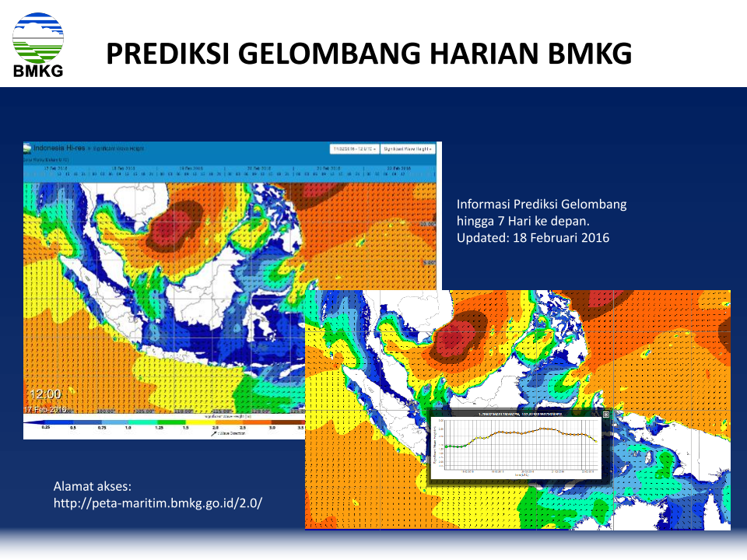Viewport: 747px width, 560px height.
Task: Open the date-time UTC dropdown
Action: click(355, 149)
